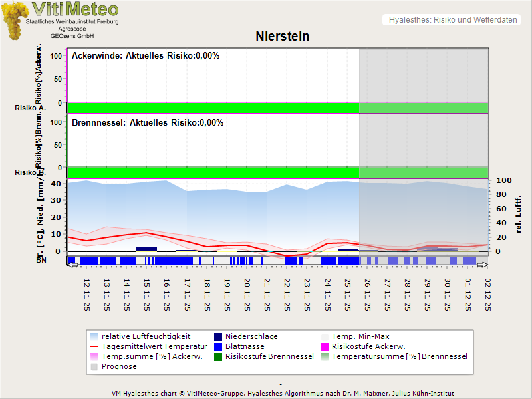This screenshot has width=532, height=399.
Task: Click the relative Luftfeuchtigkeit legend icon
Action: coord(94,336)
